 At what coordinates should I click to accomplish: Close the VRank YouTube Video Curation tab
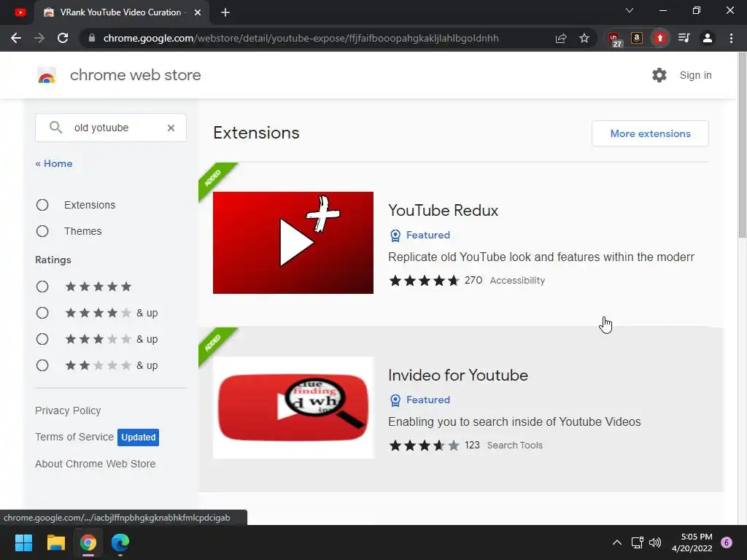click(198, 12)
